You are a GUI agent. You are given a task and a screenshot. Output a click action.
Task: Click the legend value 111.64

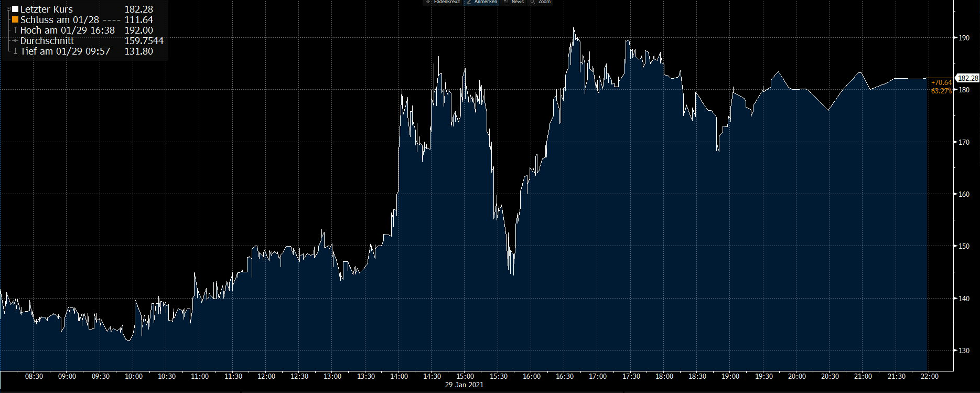(139, 20)
